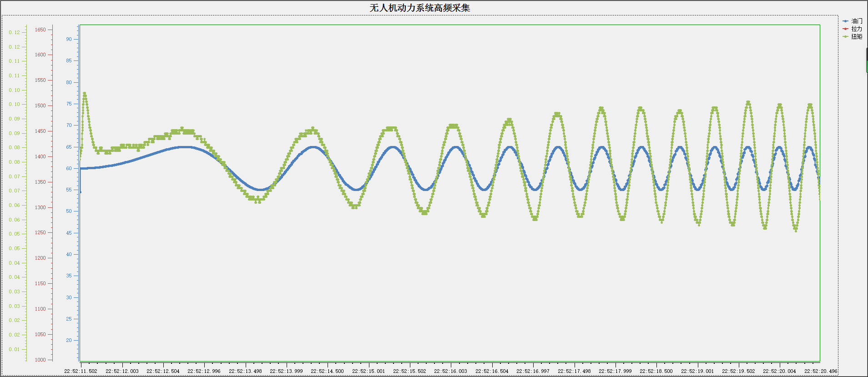Click the red thrust axis value 1000
The height and width of the screenshot is (377, 868).
(x=40, y=360)
